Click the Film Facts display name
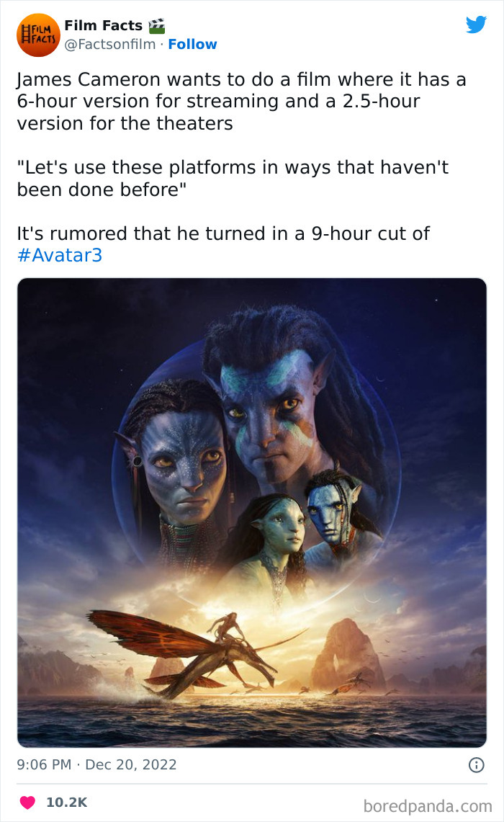504x822 pixels. click(103, 25)
